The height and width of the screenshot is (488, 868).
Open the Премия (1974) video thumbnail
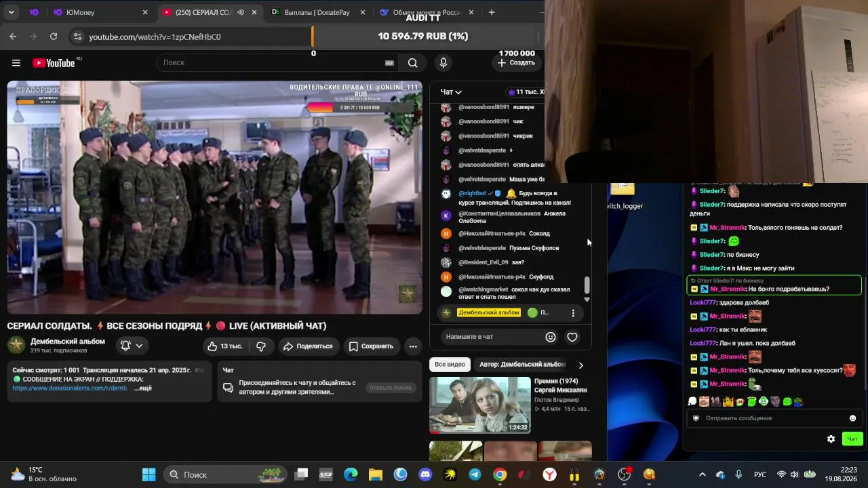(480, 405)
